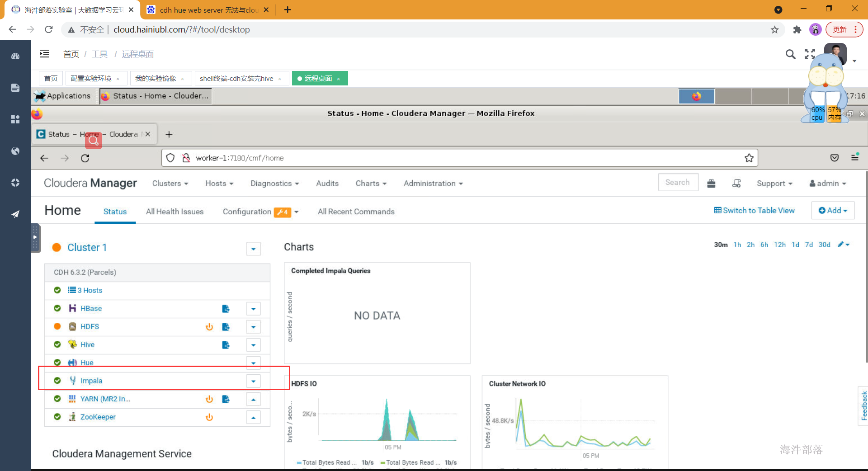Viewport: 868px width, 471px height.
Task: Toggle the sidebar collapse hamburger icon
Action: [x=44, y=54]
